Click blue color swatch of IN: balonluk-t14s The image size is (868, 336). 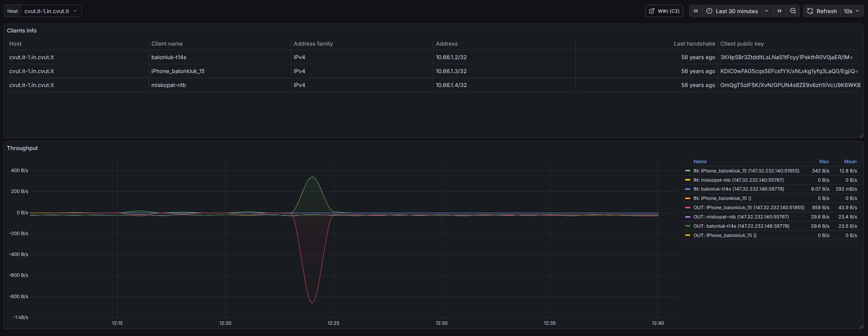click(688, 189)
